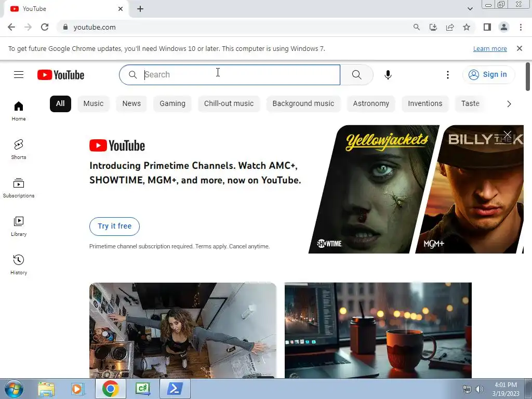Open Shorts from the sidebar
The width and height of the screenshot is (532, 399).
point(19,149)
